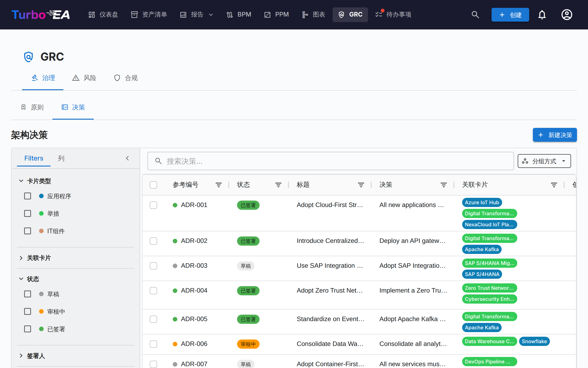
Task: Select the ADR-004 row checkbox
Action: (153, 290)
